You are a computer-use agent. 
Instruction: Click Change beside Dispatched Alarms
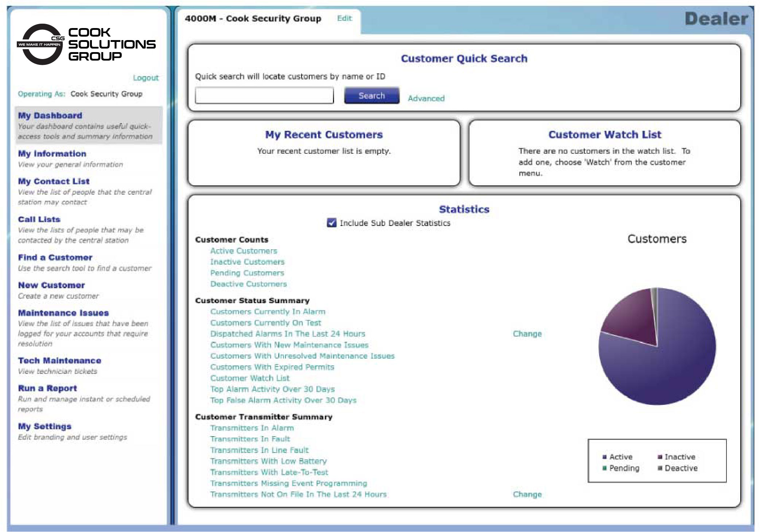(527, 334)
